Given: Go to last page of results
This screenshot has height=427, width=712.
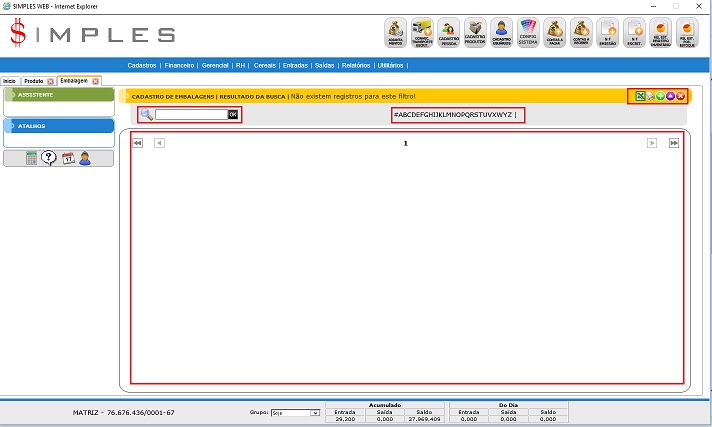Looking at the screenshot, I should point(674,143).
